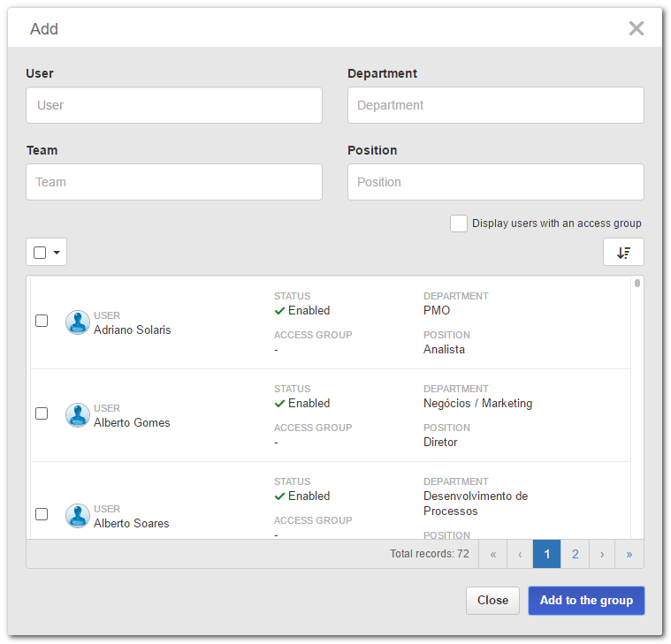The image size is (671, 644).
Task: Click Negócios / Marketing department value
Action: pos(477,403)
